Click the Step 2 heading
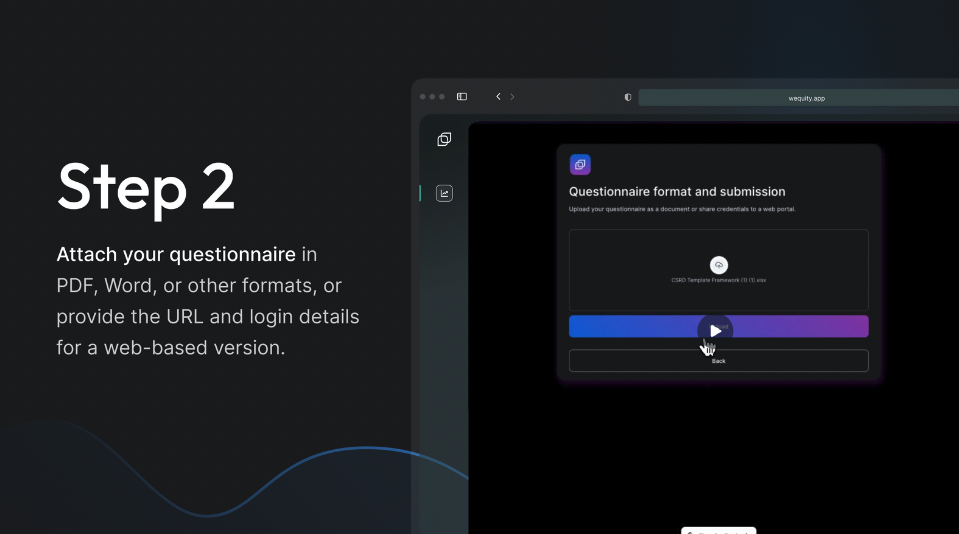 [146, 188]
